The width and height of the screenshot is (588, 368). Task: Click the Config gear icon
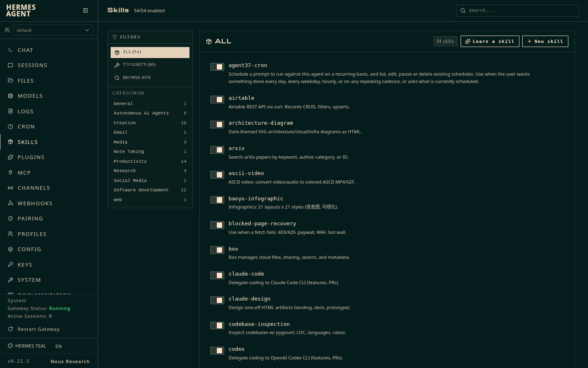pyautogui.click(x=11, y=249)
